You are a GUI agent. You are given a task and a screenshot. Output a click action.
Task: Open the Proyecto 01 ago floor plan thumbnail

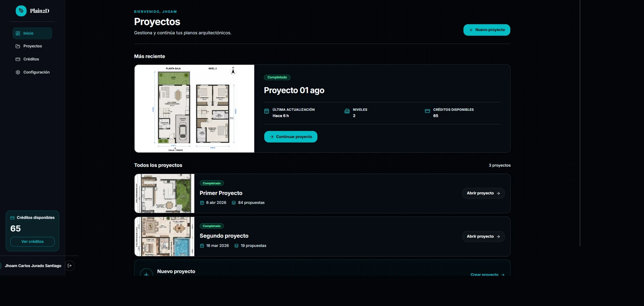pos(194,109)
